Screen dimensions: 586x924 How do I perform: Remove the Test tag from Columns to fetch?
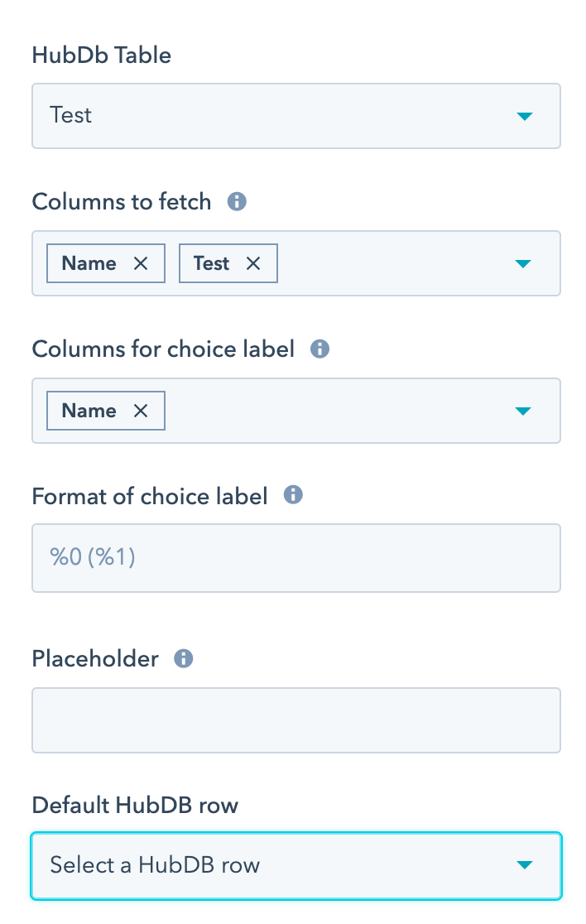click(253, 262)
